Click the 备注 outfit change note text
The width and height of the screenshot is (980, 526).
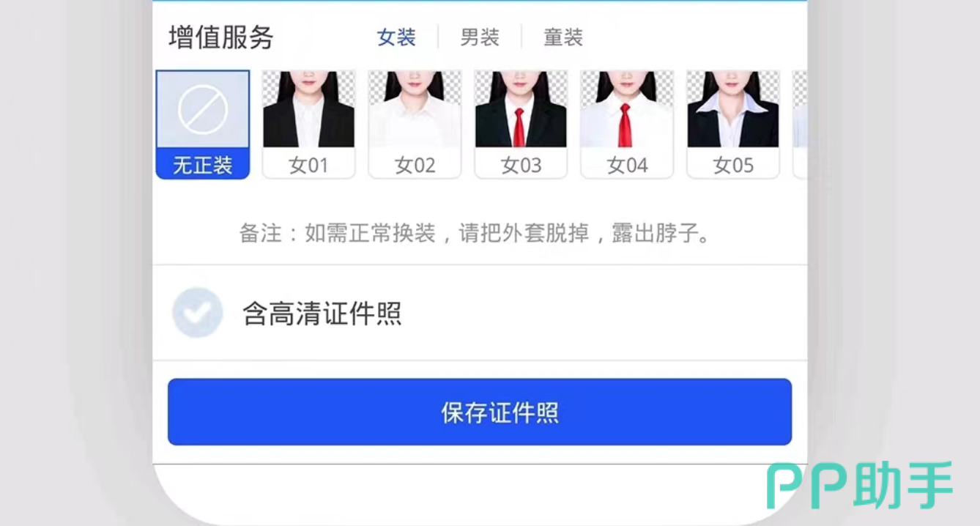coord(475,234)
